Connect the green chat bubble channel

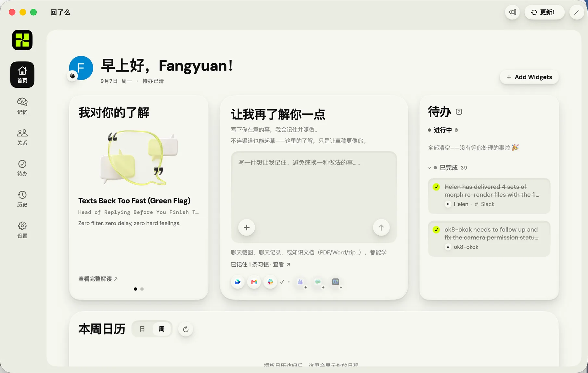click(318, 282)
